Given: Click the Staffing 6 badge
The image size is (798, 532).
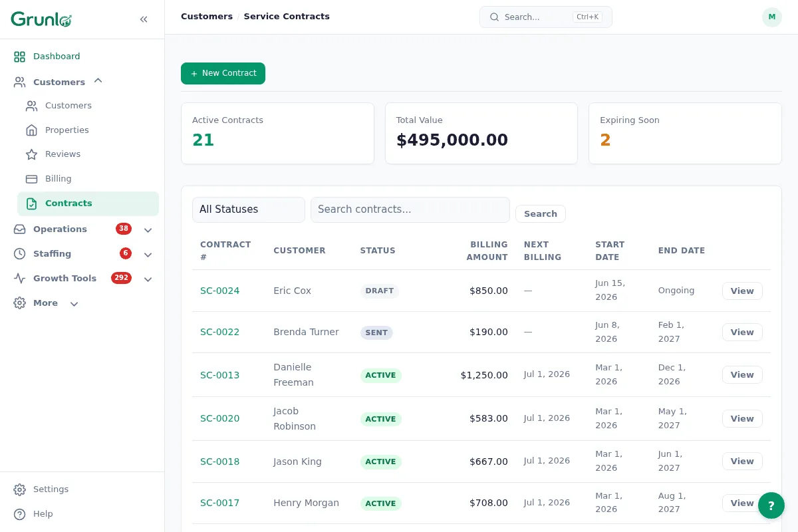Looking at the screenshot, I should click(126, 253).
